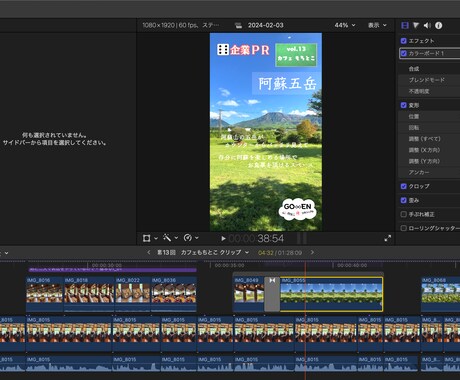Click the 00:00:40:00 ruler mark
This screenshot has height=380, width=460.
pos(352,266)
